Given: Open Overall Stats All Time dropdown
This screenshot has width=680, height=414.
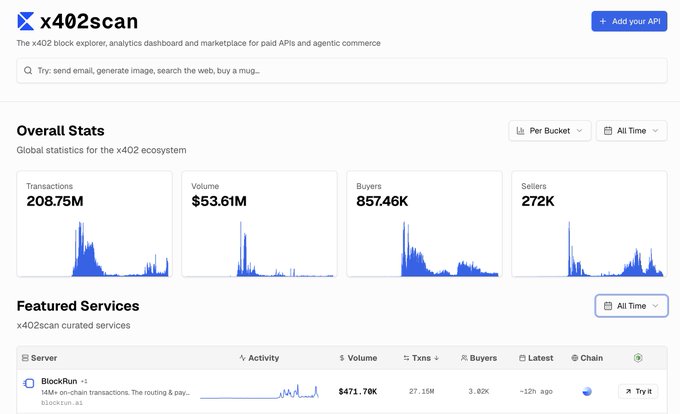Looking at the screenshot, I should tap(631, 130).
